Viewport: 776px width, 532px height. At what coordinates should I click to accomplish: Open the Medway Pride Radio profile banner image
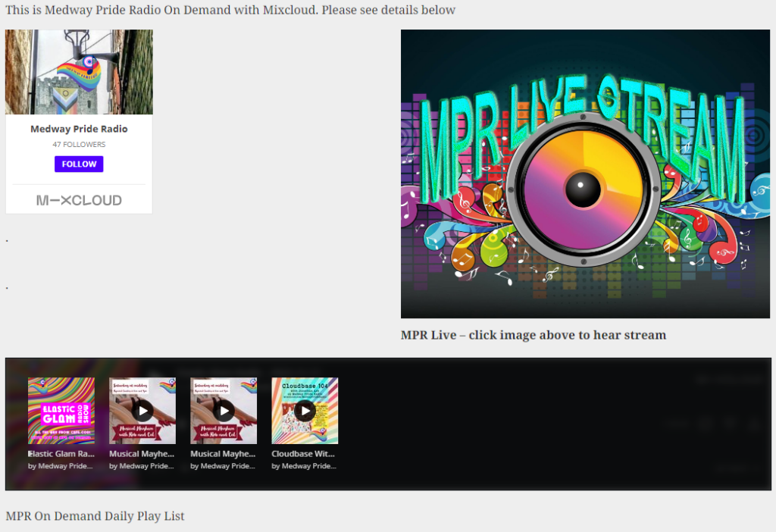79,72
